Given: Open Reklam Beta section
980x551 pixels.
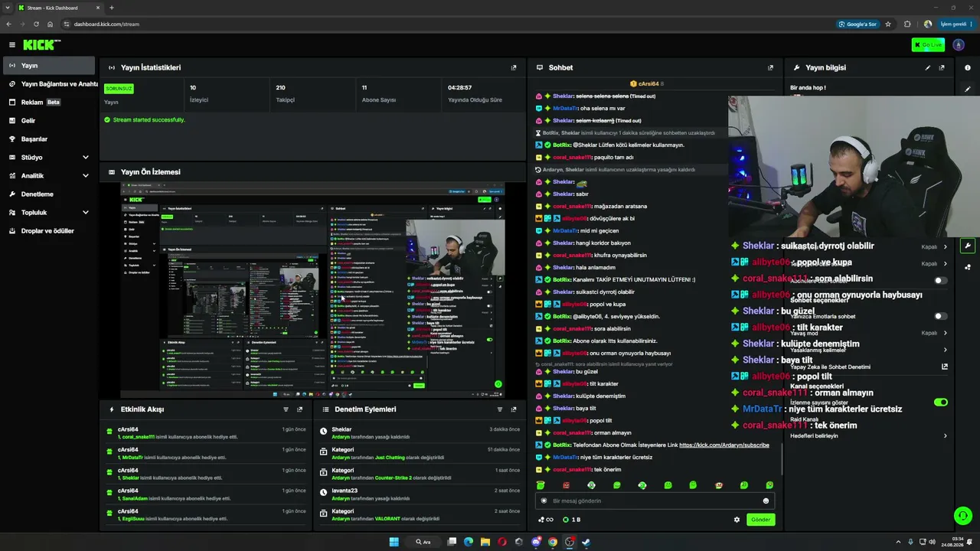Looking at the screenshot, I should click(49, 102).
